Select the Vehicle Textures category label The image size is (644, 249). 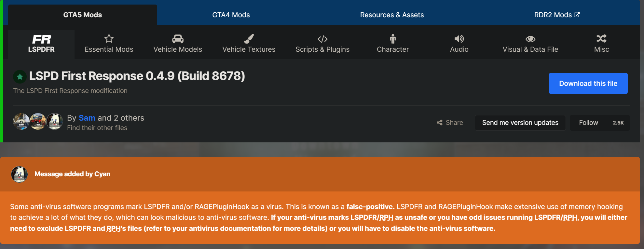point(249,49)
